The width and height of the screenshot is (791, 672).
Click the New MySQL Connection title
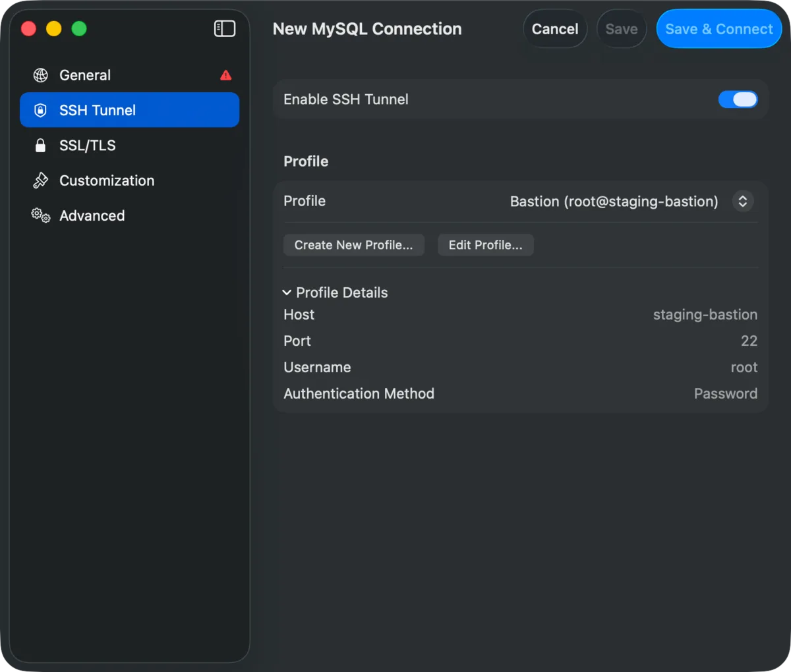[367, 29]
